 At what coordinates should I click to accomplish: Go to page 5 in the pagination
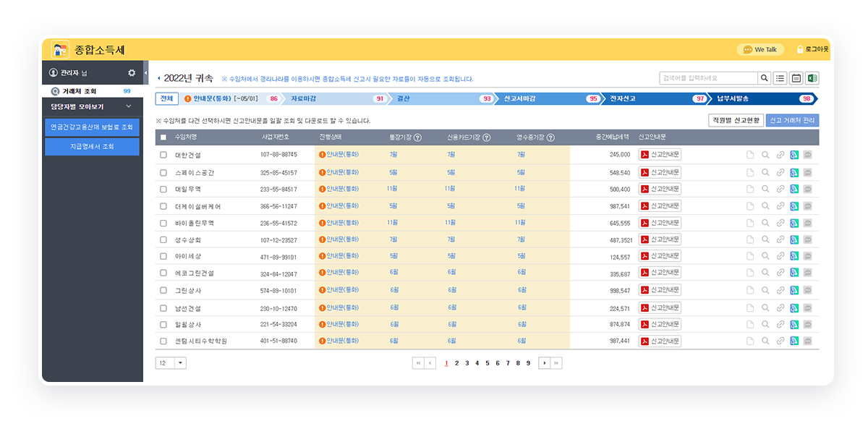(x=488, y=363)
